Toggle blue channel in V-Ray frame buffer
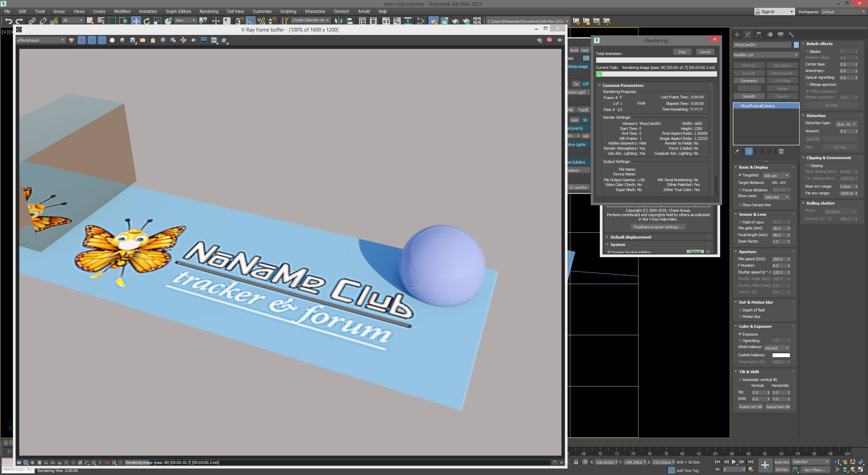Screen dimensions: 868x475 pyautogui.click(x=102, y=40)
